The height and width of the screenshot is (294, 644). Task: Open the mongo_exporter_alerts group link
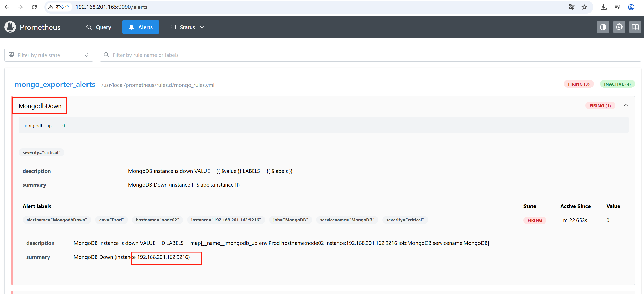(55, 84)
